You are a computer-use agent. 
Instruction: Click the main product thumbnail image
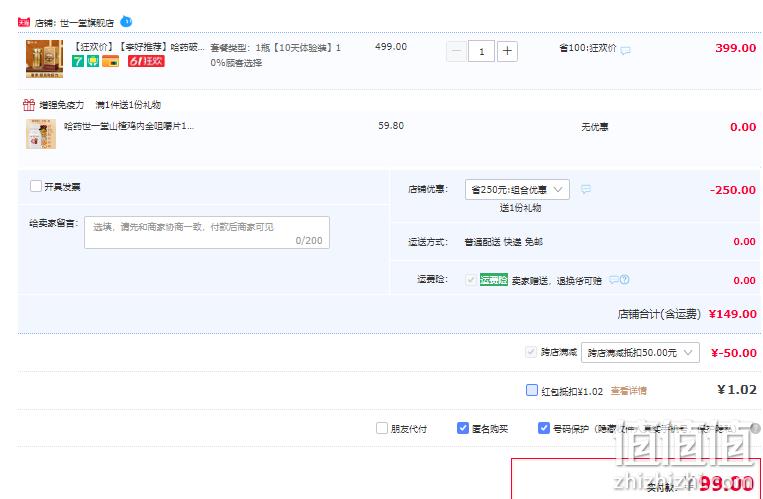pos(44,59)
